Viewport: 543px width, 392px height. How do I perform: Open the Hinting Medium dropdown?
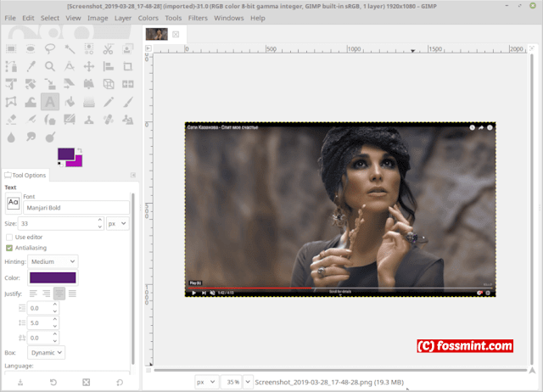53,261
